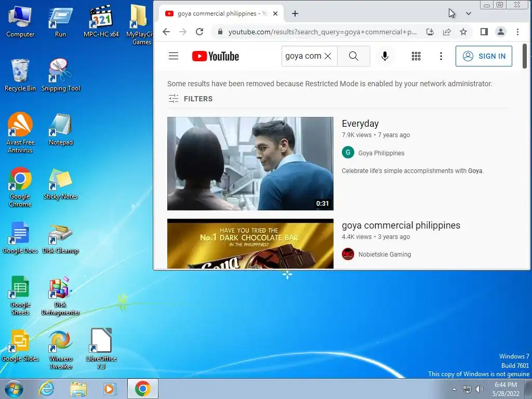Screen dimensions: 532x399
Task: Open Chrome's three-dot menu
Action: [x=517, y=32]
